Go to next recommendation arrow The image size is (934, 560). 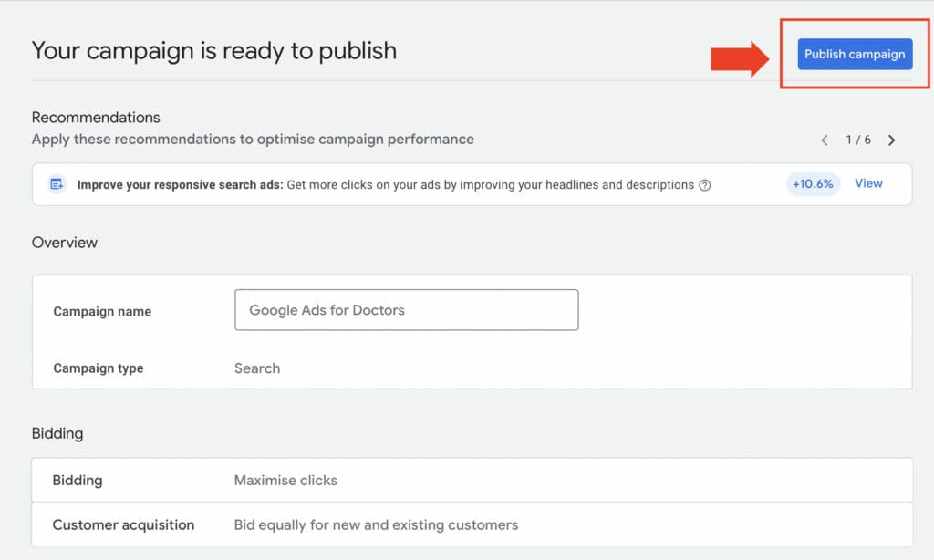click(x=892, y=140)
